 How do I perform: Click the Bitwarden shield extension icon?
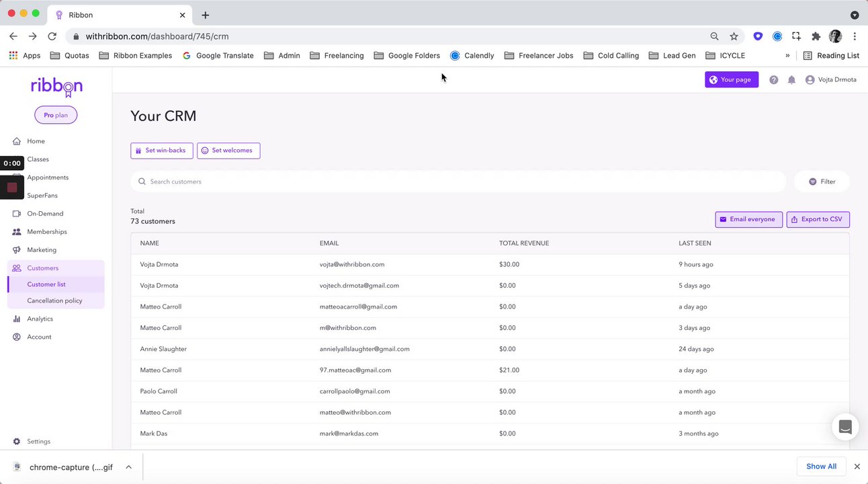click(x=758, y=36)
